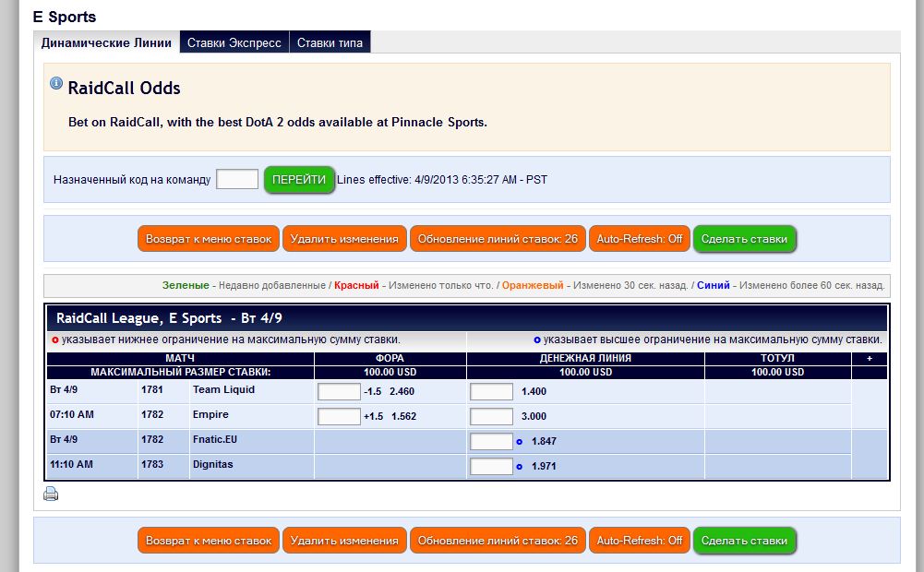Click the blue max-limit marker beside 1.971
This screenshot has width=924, height=572.
[519, 467]
